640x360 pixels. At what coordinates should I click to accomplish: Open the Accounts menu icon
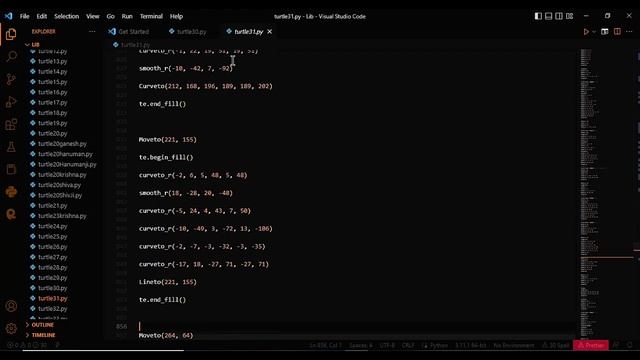11,306
